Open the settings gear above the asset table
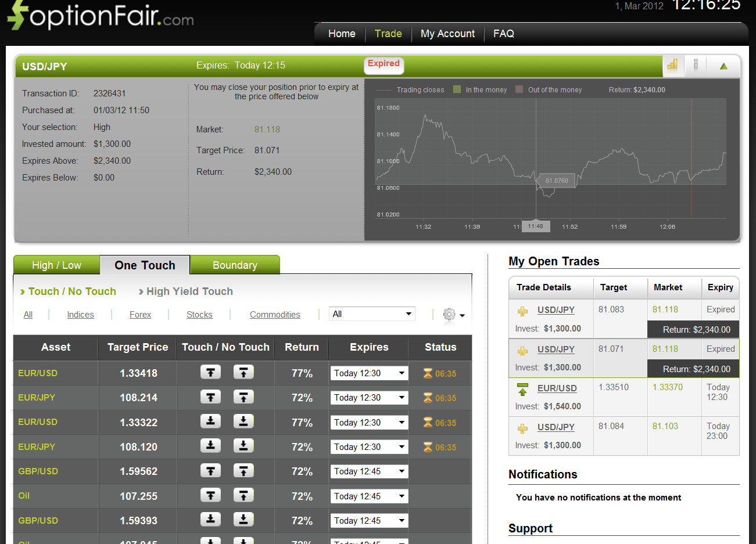 pyautogui.click(x=449, y=314)
